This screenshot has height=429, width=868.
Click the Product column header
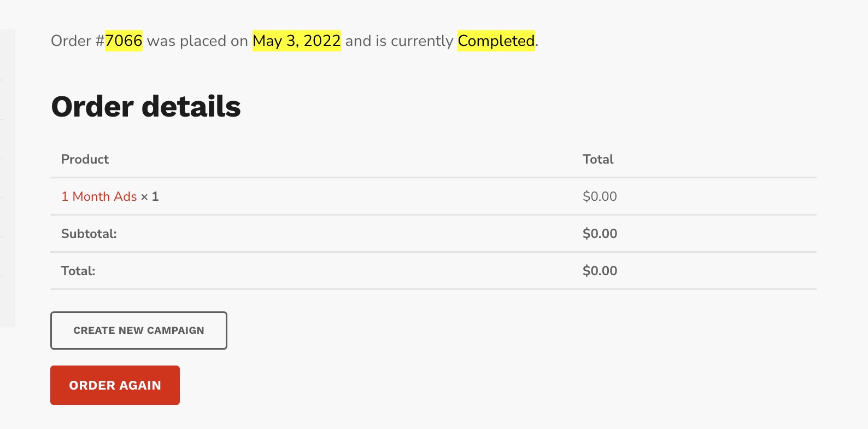coord(85,159)
